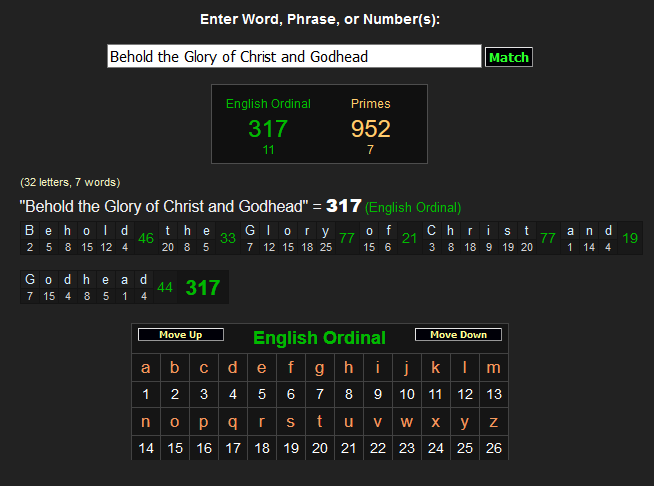The image size is (654, 486).
Task: Select the English Ordinal label above 317
Action: 268,104
